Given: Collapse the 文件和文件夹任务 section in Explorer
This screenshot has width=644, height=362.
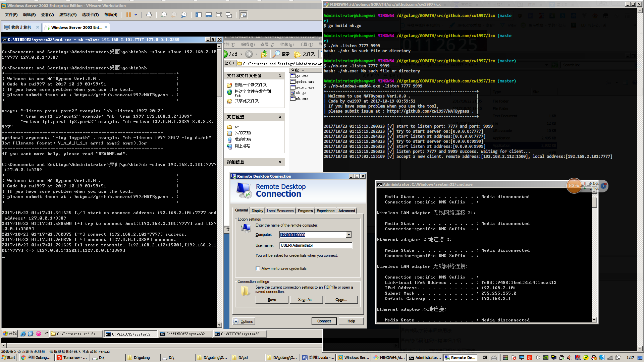Looking at the screenshot, I should click(280, 76).
